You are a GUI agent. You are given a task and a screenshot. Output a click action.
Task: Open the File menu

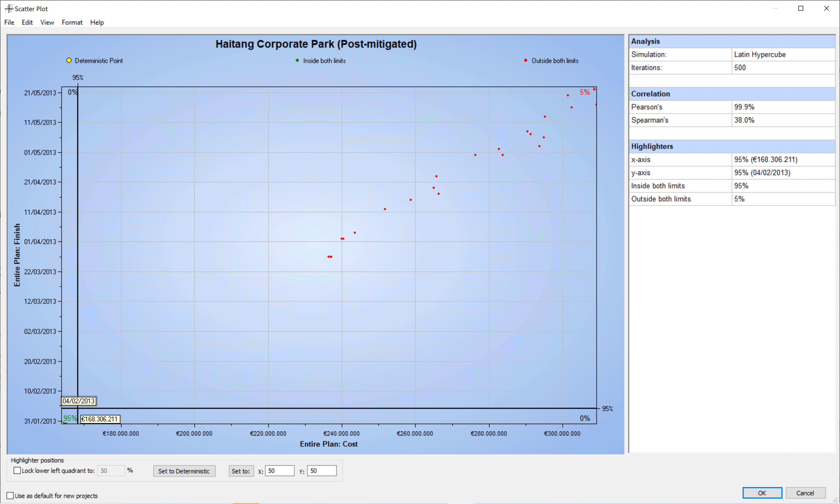pyautogui.click(x=9, y=22)
